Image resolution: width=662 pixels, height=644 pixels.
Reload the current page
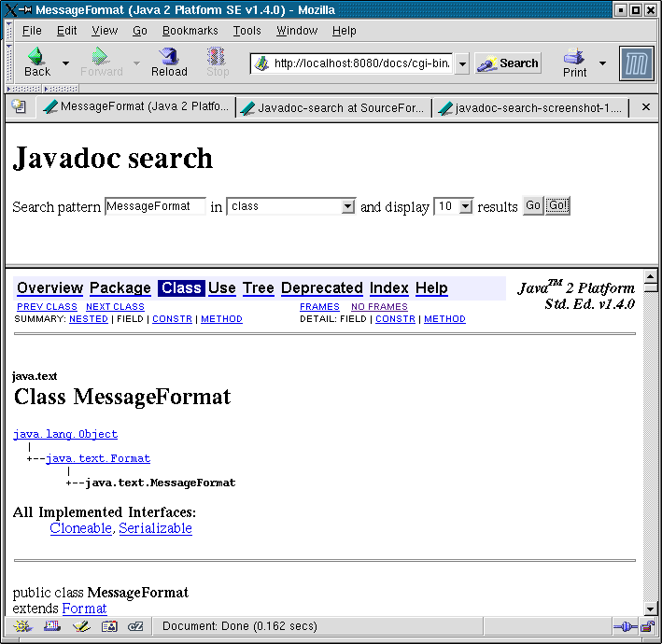[x=169, y=62]
